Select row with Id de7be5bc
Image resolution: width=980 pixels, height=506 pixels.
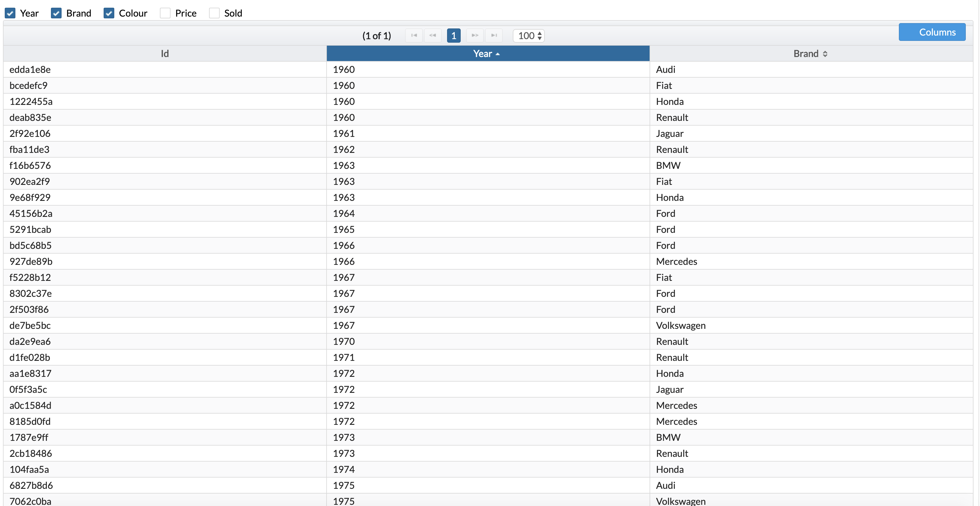[x=488, y=326]
